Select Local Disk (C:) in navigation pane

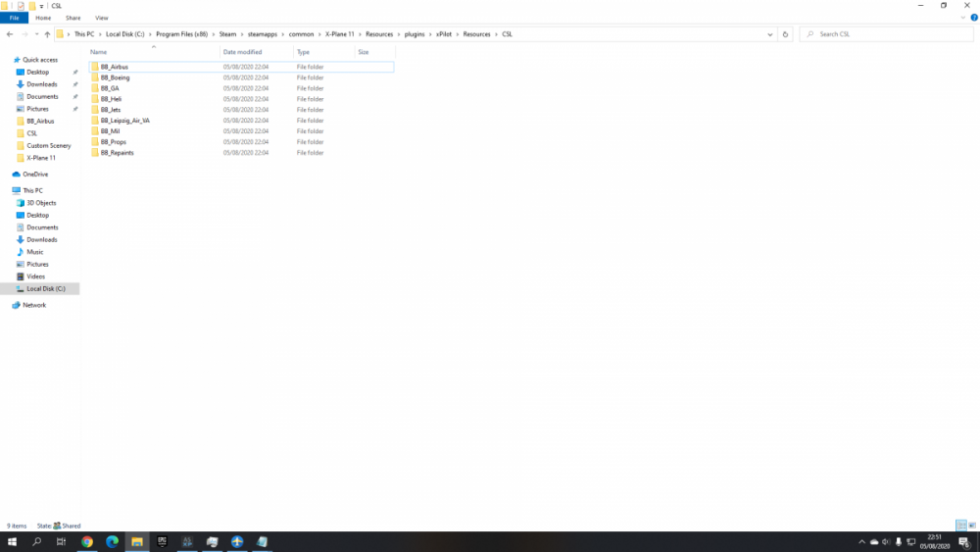tap(45, 289)
